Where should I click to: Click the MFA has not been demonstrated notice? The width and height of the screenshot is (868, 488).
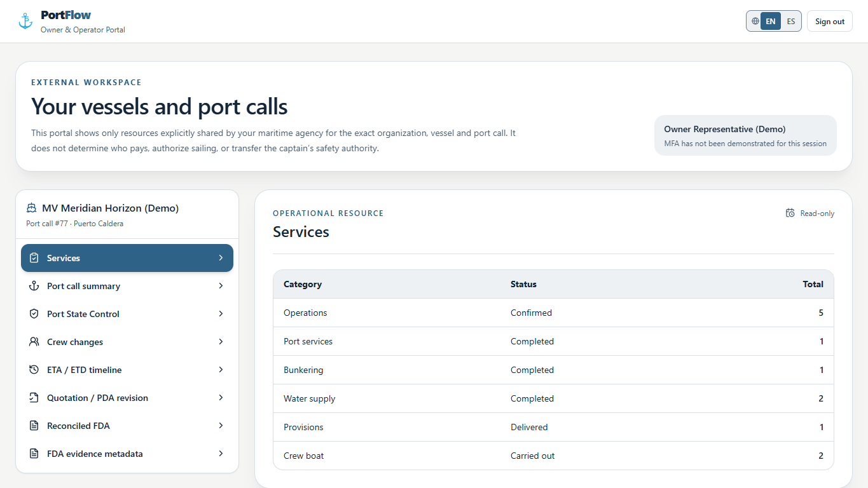click(x=745, y=144)
